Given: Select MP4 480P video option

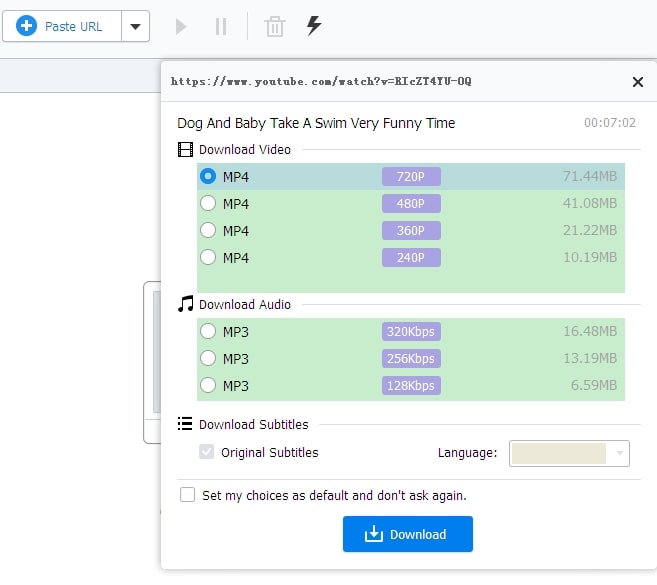Looking at the screenshot, I should 208,204.
